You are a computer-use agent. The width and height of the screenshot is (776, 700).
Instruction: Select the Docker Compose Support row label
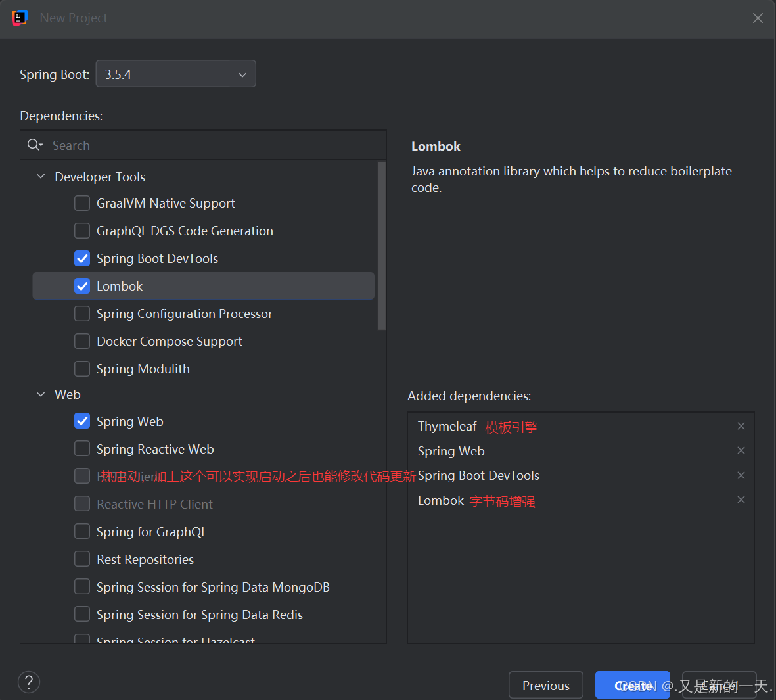click(x=170, y=342)
